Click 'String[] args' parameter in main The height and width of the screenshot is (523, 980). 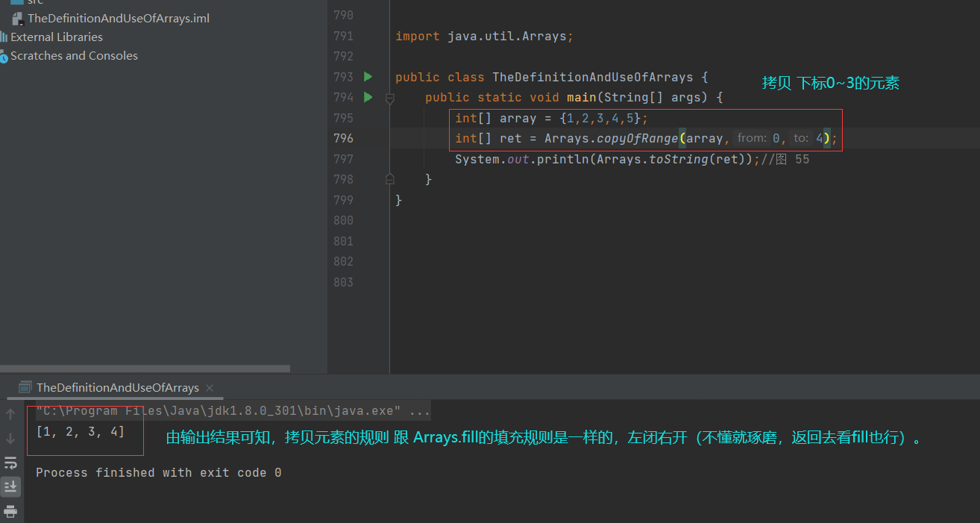coord(653,98)
